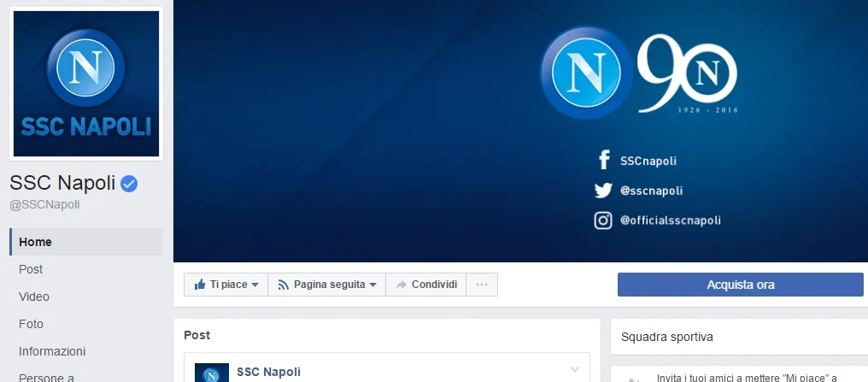Screen dimensions: 868x382
Task: Click the Napoli N crest on the cover
Action: [x=586, y=73]
